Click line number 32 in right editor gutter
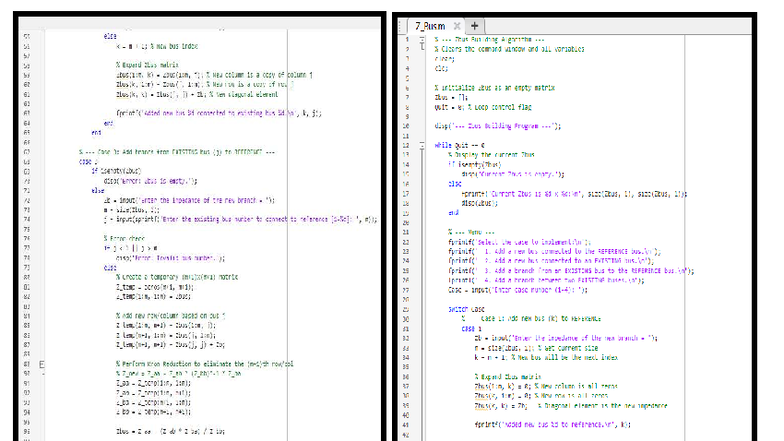 (x=406, y=338)
